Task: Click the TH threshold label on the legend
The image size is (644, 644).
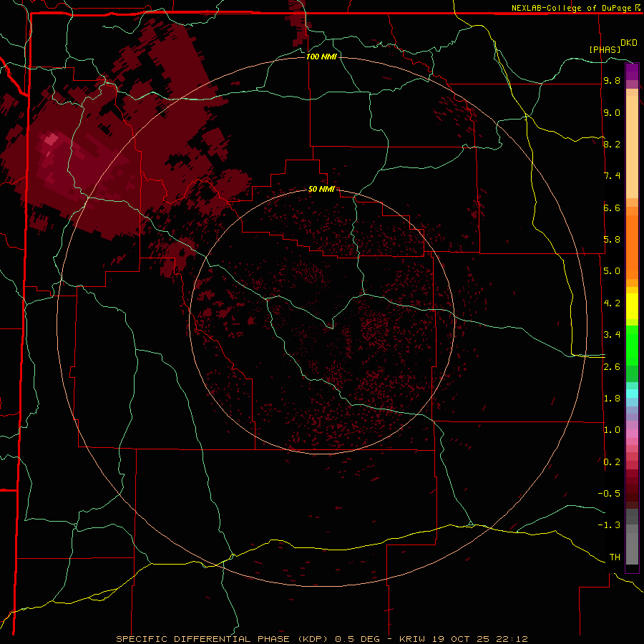Action: point(615,557)
